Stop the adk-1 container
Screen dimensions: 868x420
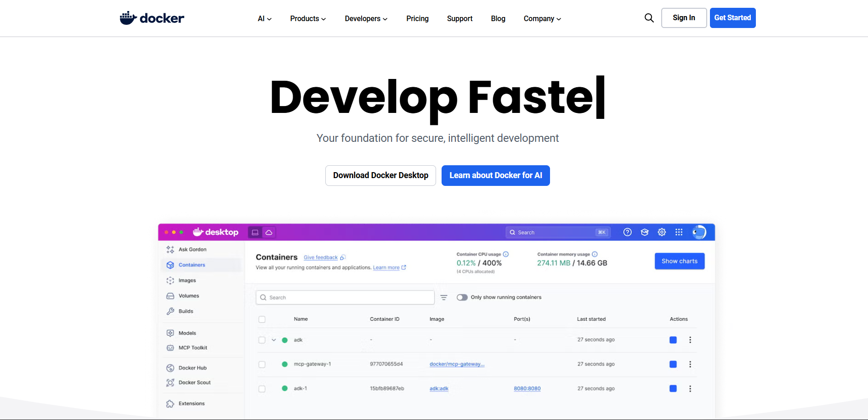tap(673, 389)
